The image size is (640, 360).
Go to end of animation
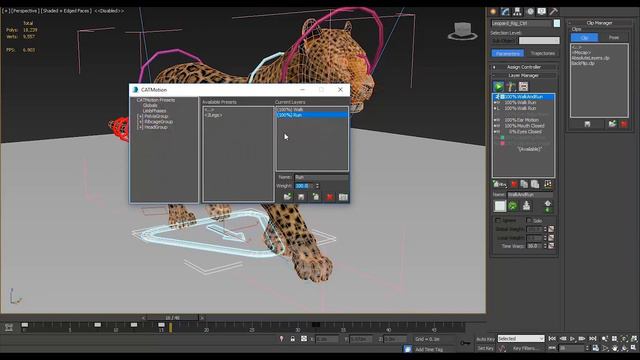pos(593,339)
